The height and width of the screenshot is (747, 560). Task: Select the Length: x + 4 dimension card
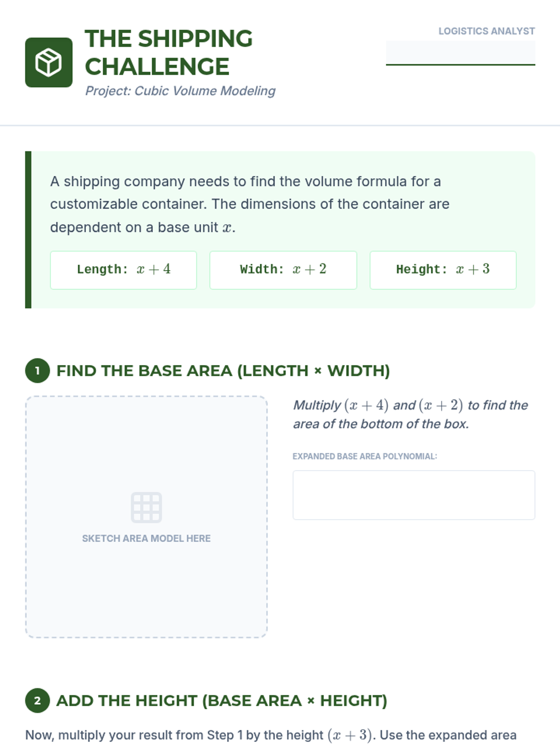(123, 270)
